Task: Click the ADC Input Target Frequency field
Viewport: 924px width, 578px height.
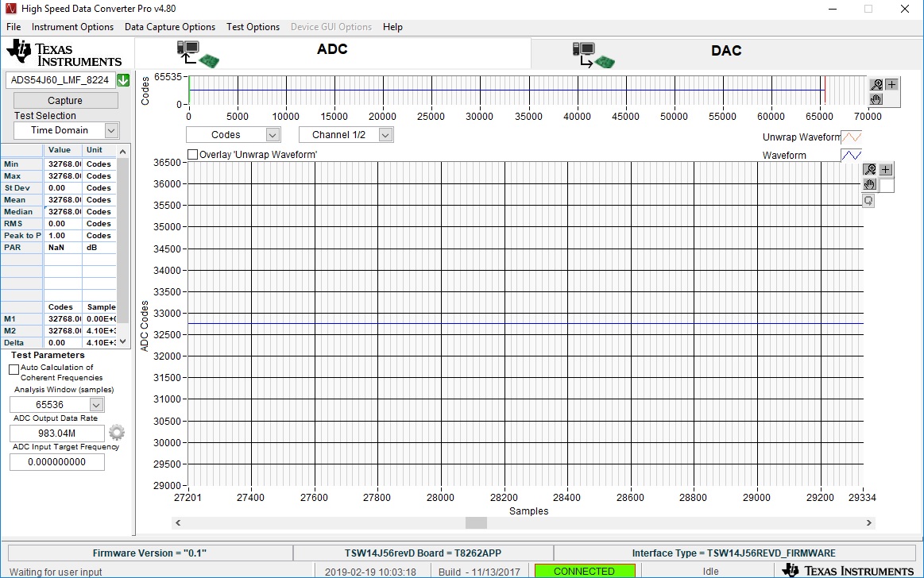Action: pos(57,462)
